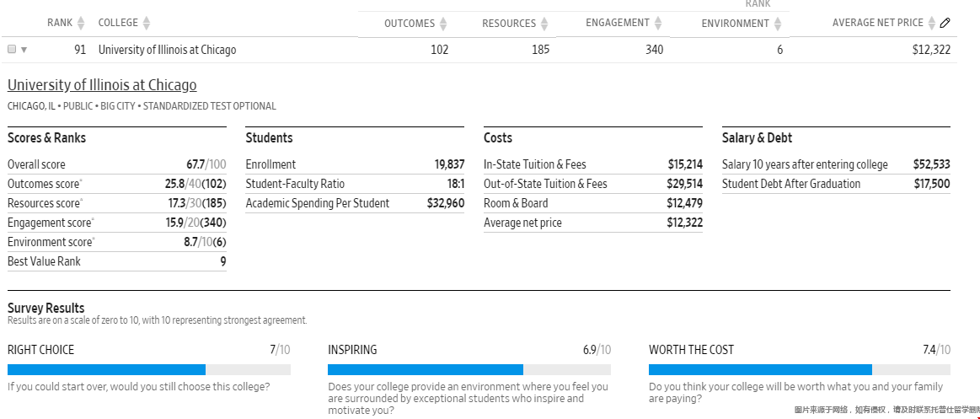Click Academic Spending Per Student $32,960
Screen dimensions: 980x419
(x=446, y=203)
